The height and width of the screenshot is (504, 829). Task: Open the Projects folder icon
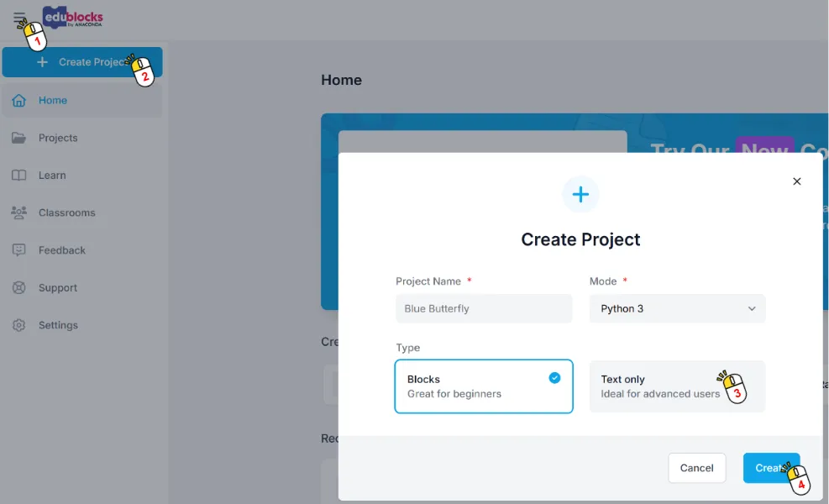(18, 138)
